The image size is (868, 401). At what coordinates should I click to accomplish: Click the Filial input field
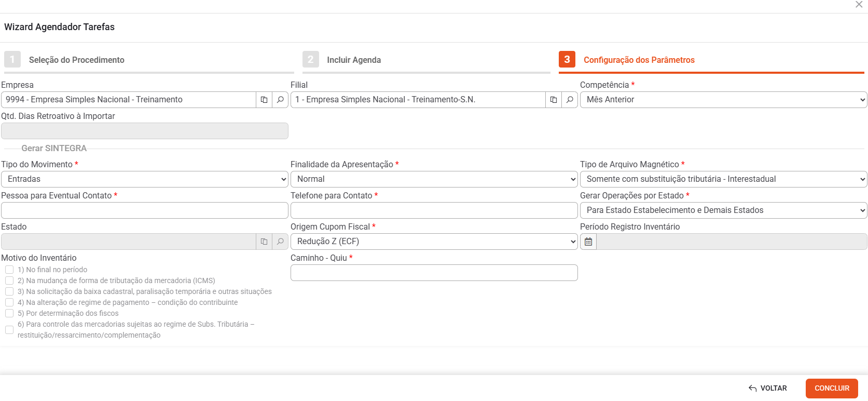coord(418,100)
